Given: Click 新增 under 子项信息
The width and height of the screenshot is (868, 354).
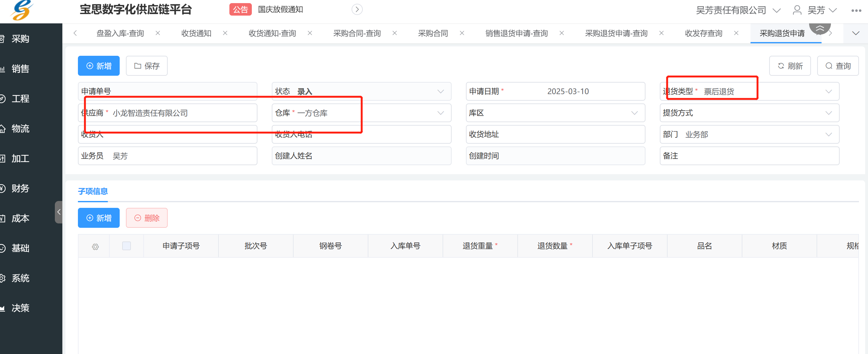Looking at the screenshot, I should click(99, 218).
